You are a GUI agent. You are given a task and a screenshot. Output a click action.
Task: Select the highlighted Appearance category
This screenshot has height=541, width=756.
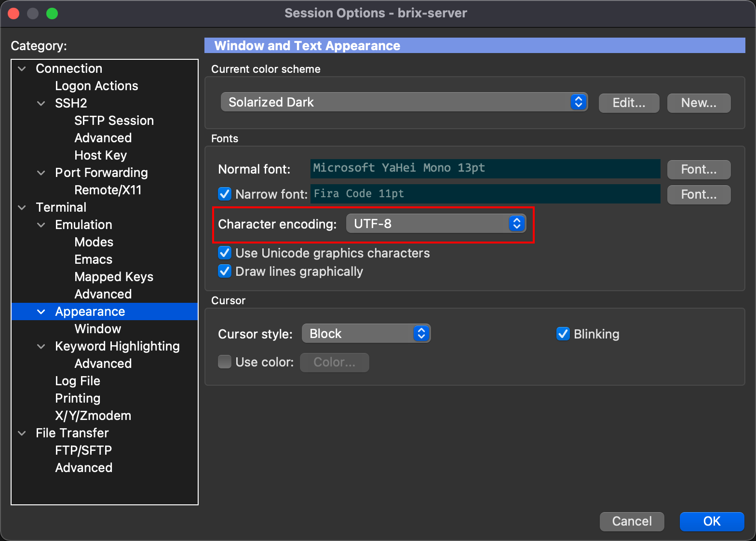click(90, 311)
